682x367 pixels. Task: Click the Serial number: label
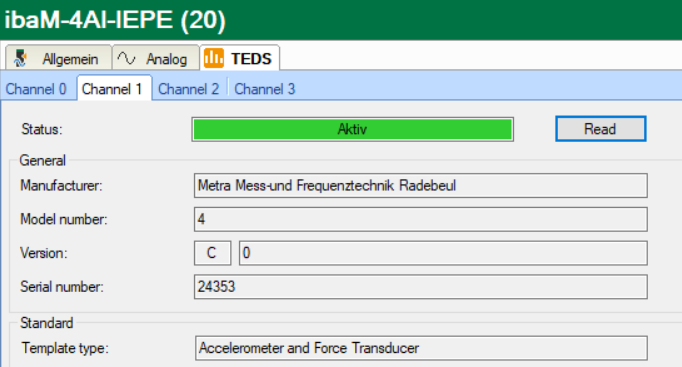point(62,287)
